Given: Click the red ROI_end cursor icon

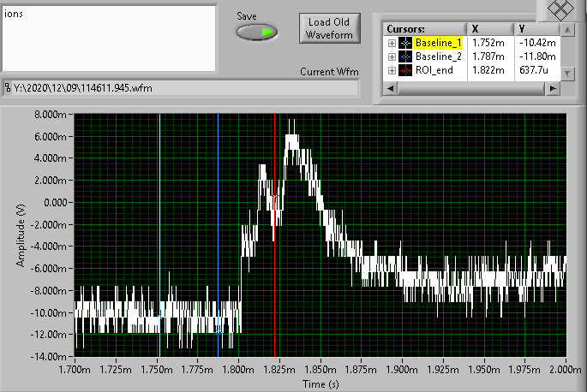Looking at the screenshot, I should point(405,70).
